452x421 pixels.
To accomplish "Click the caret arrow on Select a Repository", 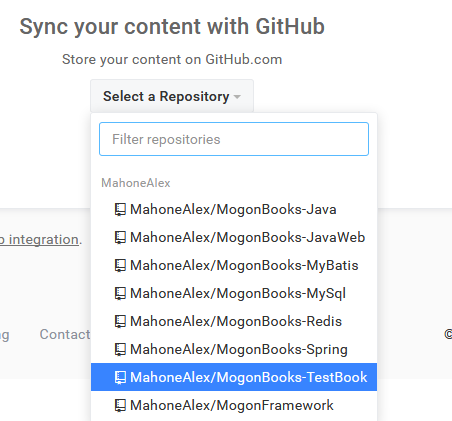I will click(237, 97).
